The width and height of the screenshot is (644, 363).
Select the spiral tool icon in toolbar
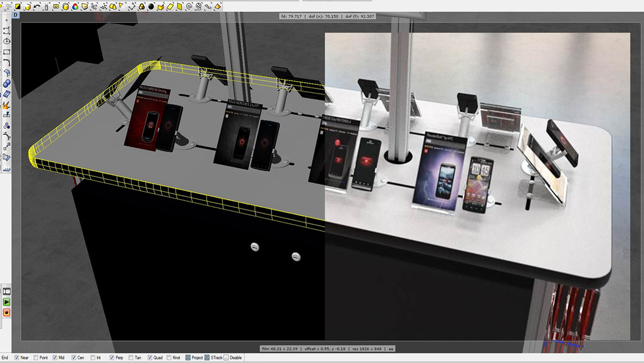pos(189,6)
